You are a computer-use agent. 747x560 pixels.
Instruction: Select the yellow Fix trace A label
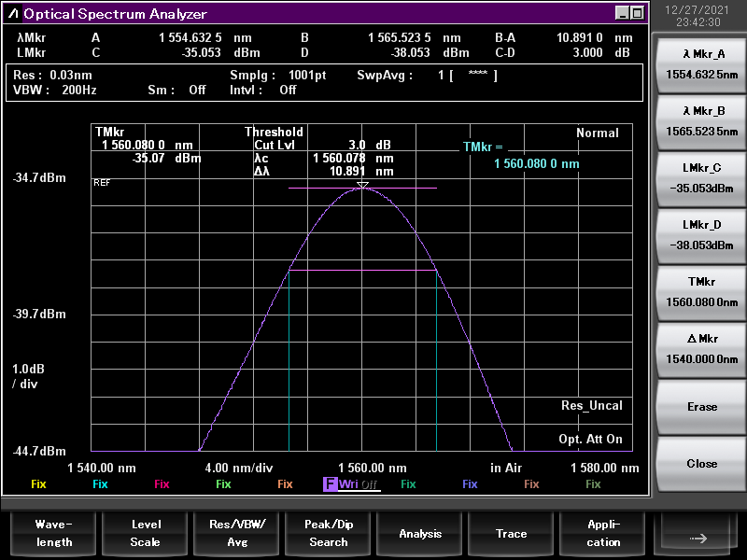click(x=38, y=484)
